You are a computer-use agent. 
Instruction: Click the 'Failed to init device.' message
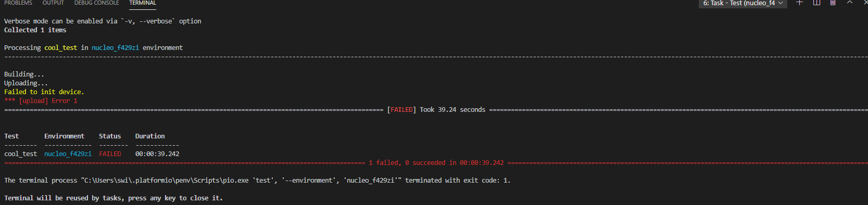(x=44, y=92)
